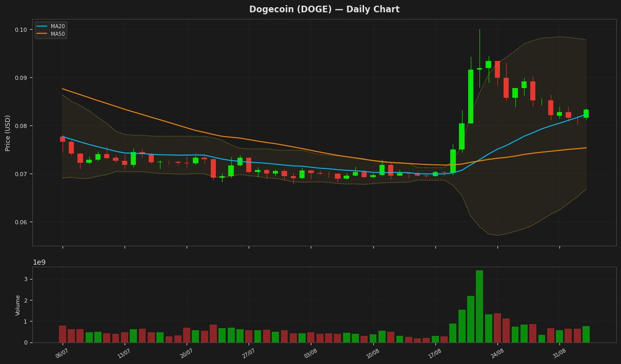The image size is (621, 364).
Task: Click the last green candlestick on the right
Action: tap(586, 114)
